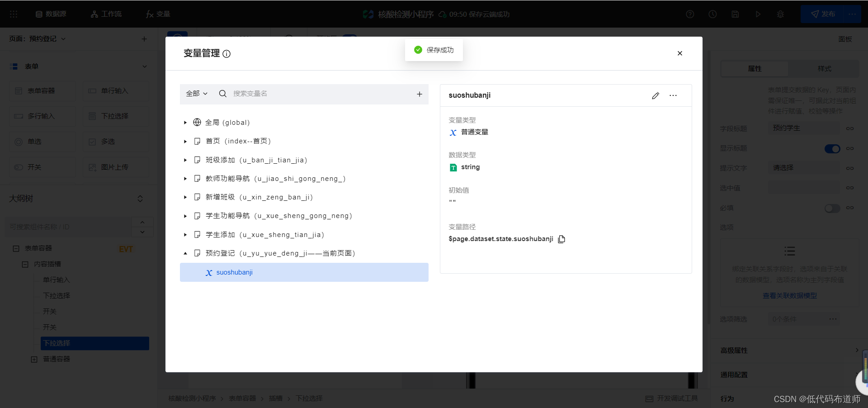Expand the 普通容器 outline node
Screen dimensions: 868x408
[34, 359]
